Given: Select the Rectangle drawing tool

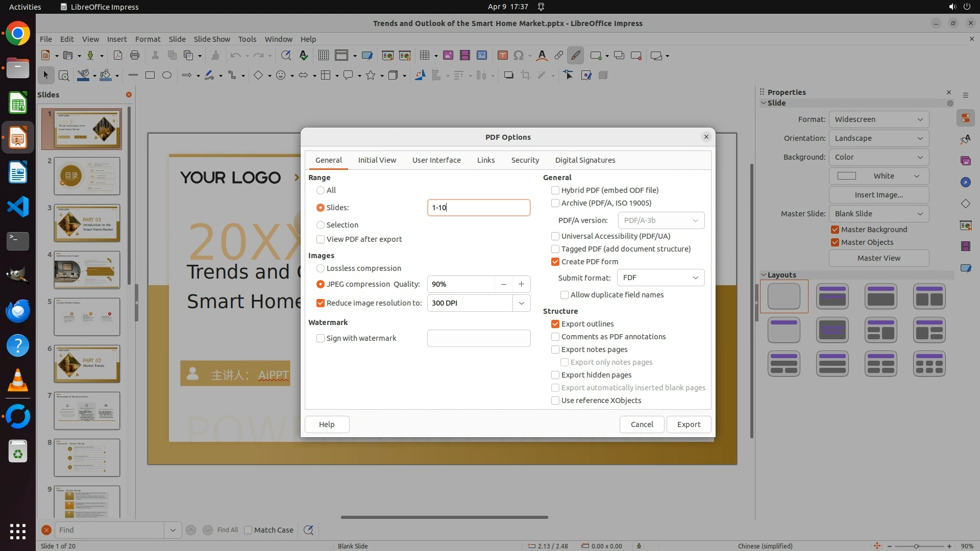Looking at the screenshot, I should (x=150, y=76).
